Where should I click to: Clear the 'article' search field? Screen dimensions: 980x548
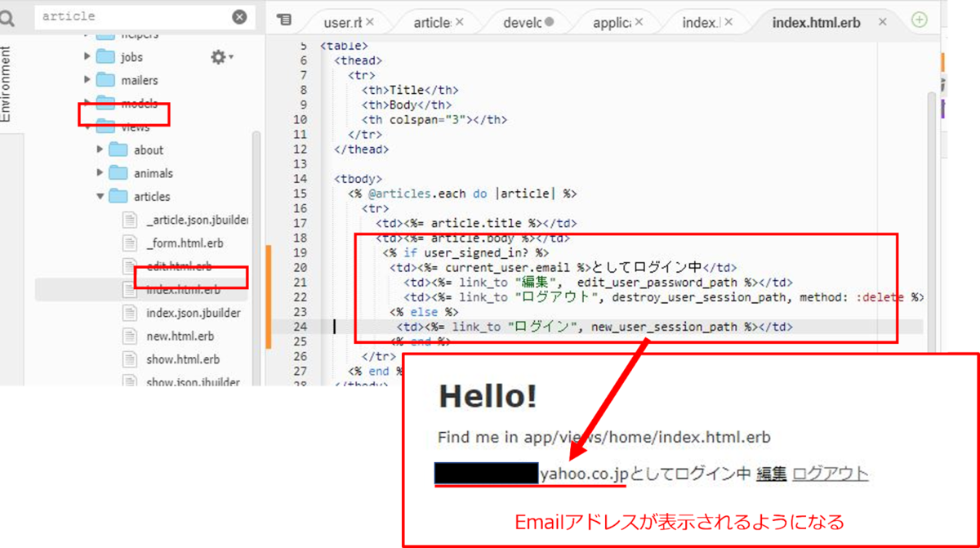[x=238, y=16]
